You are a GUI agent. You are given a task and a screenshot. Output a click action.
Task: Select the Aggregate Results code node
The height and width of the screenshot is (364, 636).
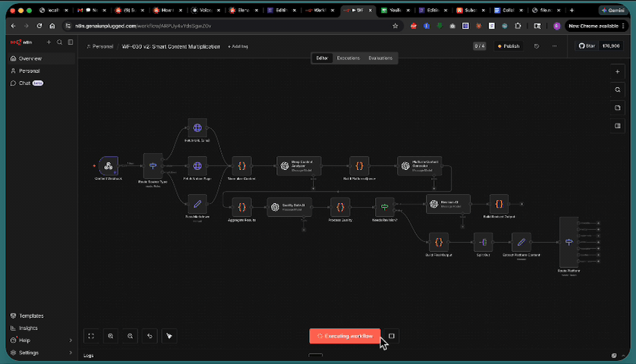click(x=242, y=207)
